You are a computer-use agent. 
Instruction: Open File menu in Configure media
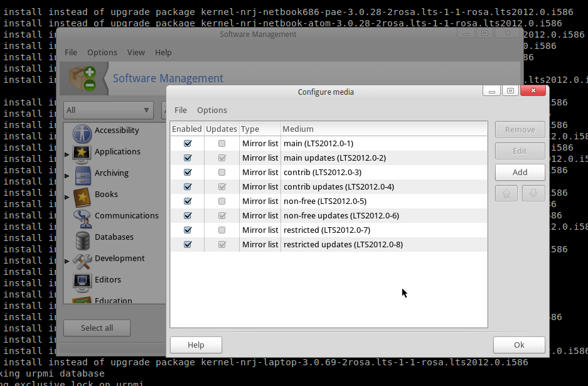tap(180, 110)
